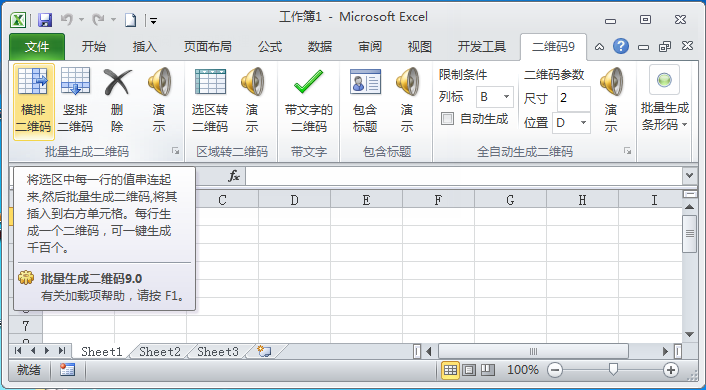The image size is (706, 390).
Task: Open the Redo history dropdown arrow
Action: 113,20
